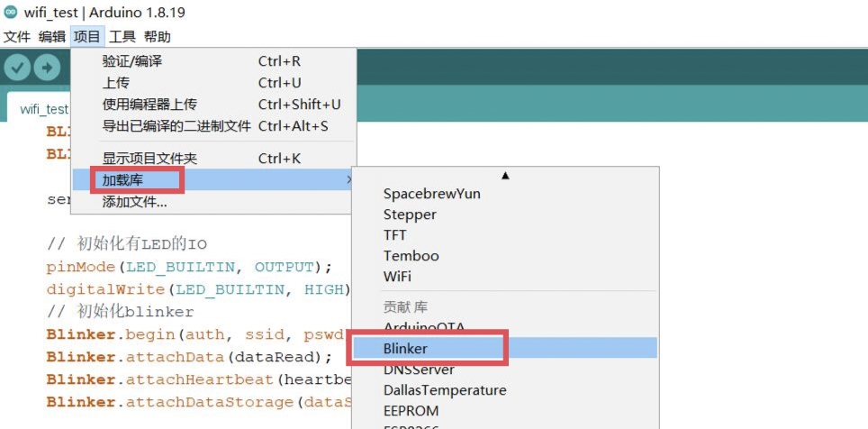This screenshot has height=429, width=868.
Task: Close the open 项目 menu
Action: [x=87, y=37]
